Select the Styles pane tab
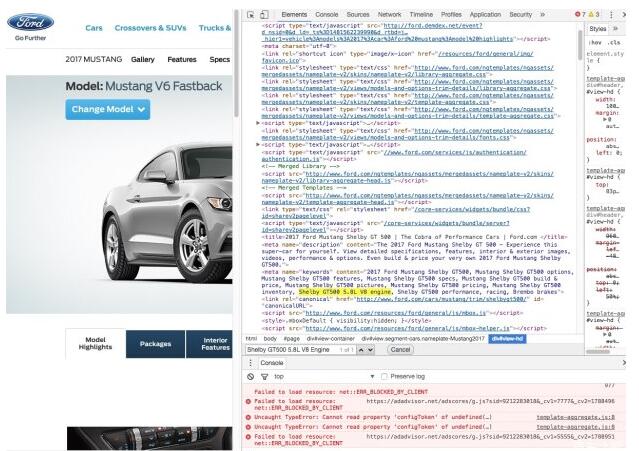The height and width of the screenshot is (451, 639). coord(597,29)
